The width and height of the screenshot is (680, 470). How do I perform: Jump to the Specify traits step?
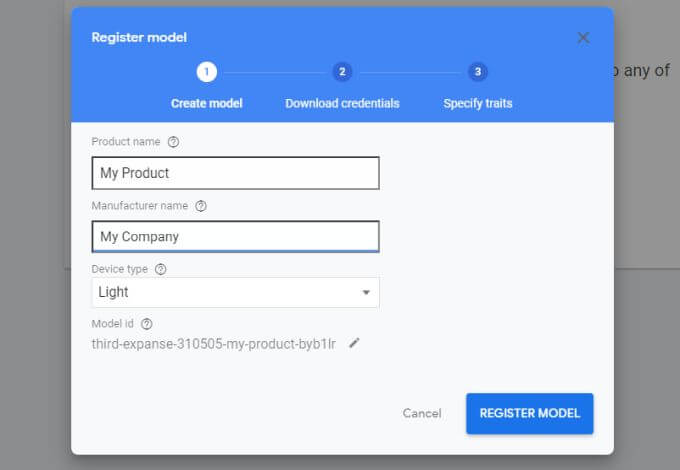pos(478,103)
